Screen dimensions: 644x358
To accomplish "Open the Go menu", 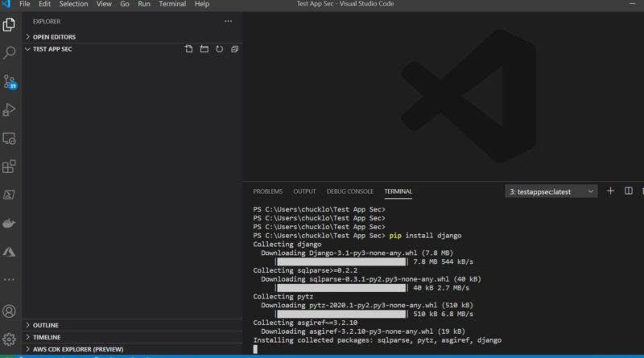I will tap(125, 4).
